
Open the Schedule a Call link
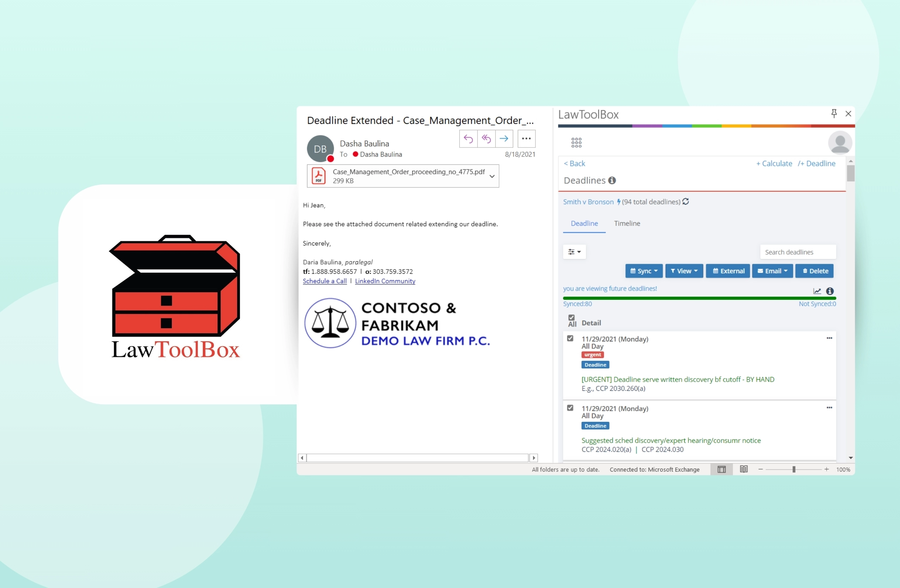(x=324, y=281)
